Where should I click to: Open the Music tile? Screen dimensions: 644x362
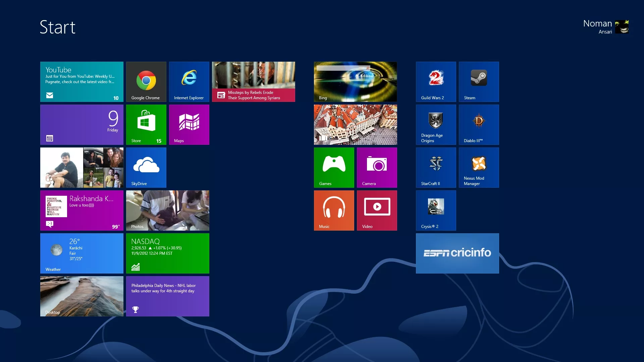coord(334,210)
